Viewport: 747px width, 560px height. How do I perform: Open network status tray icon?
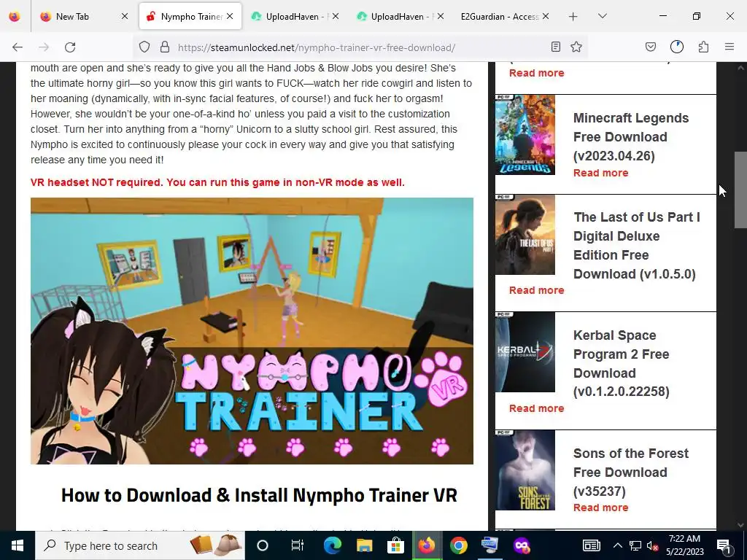[635, 545]
